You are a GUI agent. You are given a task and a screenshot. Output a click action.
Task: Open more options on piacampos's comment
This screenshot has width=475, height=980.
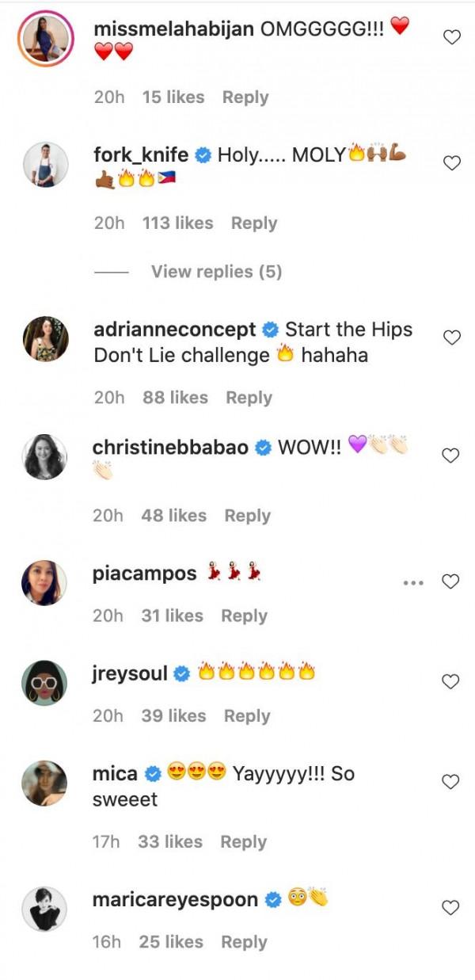(414, 582)
